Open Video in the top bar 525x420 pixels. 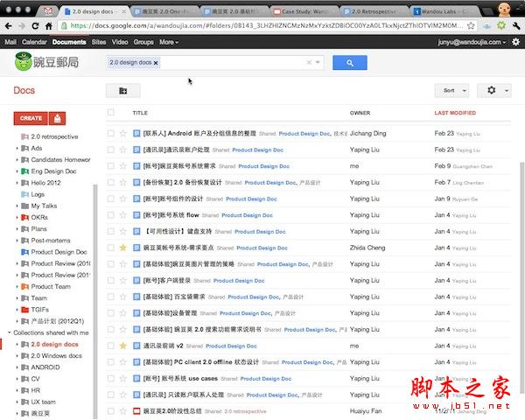coord(120,42)
